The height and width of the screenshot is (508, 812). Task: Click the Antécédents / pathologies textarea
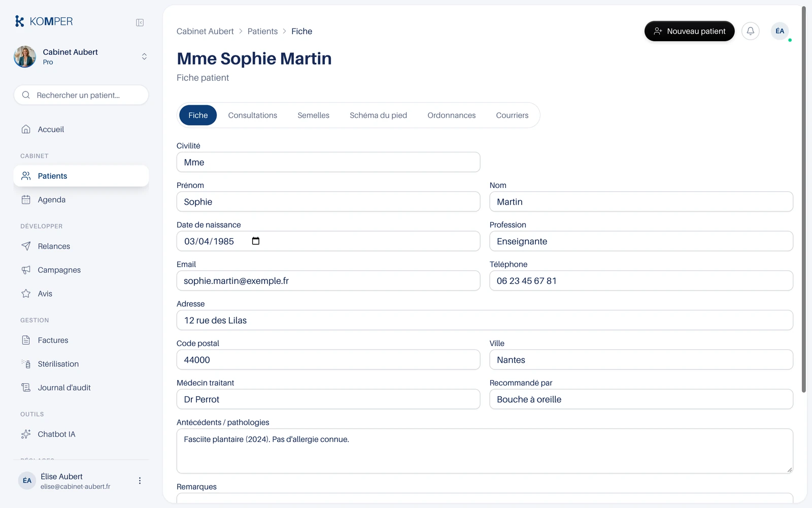click(485, 451)
